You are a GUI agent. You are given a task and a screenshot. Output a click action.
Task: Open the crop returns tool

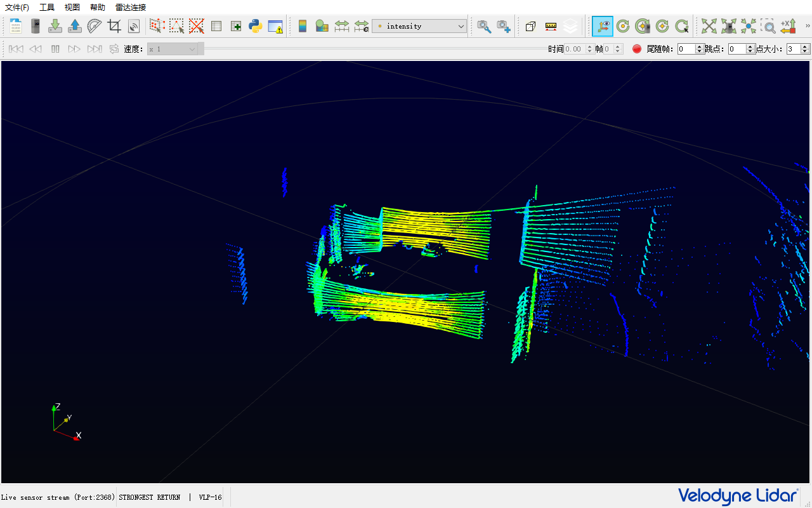pos(114,26)
